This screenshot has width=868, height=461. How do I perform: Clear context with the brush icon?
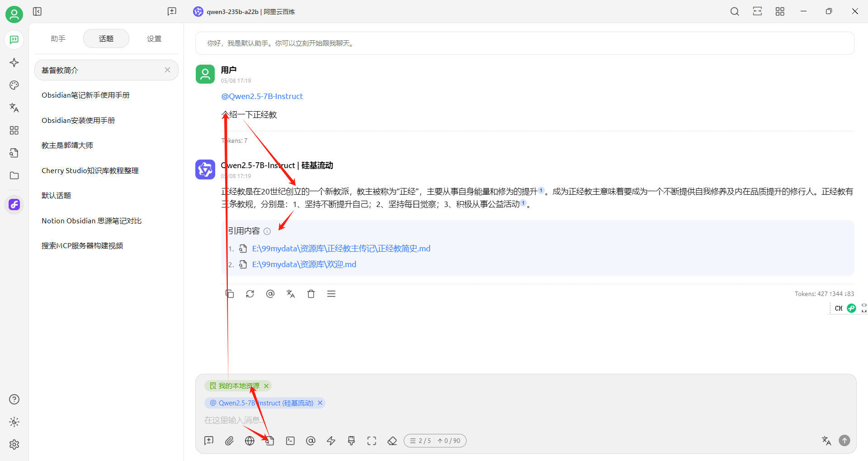point(351,441)
